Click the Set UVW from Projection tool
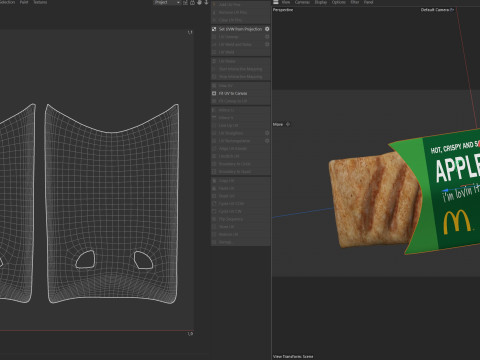Viewport: 480px width, 360px height. click(240, 29)
